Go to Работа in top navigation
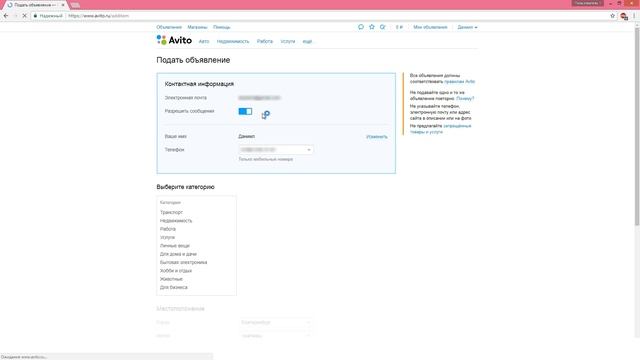The image size is (640, 360). [265, 41]
